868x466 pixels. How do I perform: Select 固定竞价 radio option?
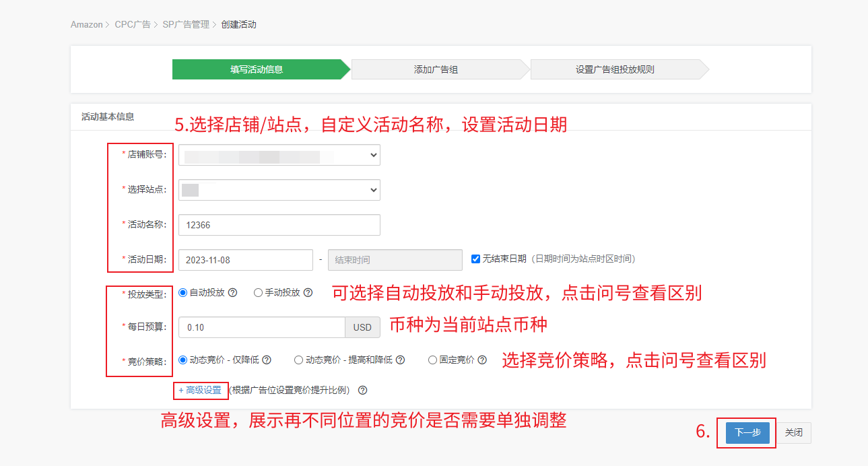[x=432, y=360]
